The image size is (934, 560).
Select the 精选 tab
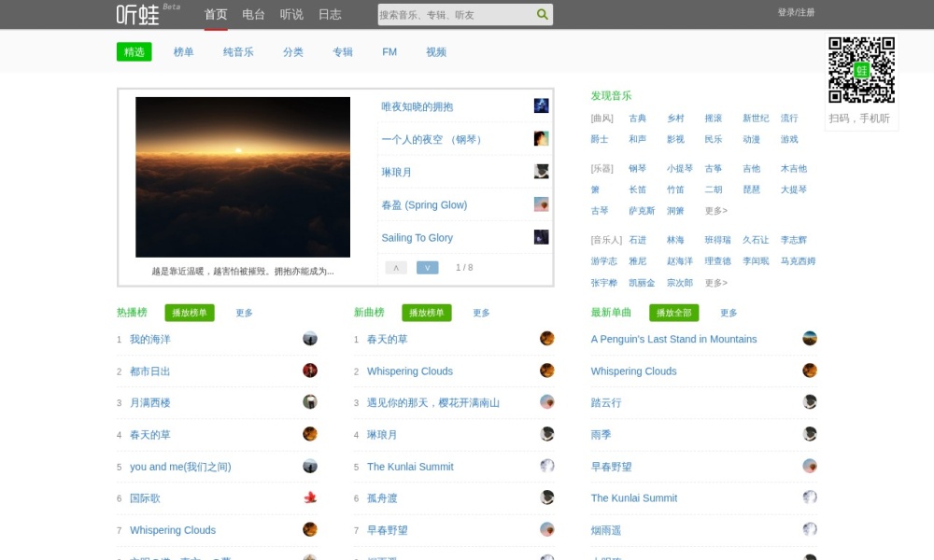pos(134,52)
